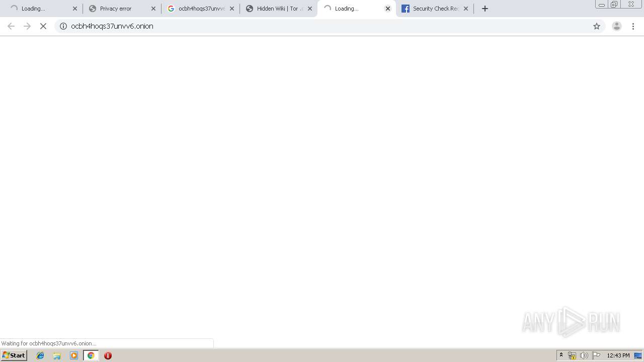Viewport: 644px width, 362px height.
Task: Launch Internet Explorer from the taskbar
Action: 40,355
